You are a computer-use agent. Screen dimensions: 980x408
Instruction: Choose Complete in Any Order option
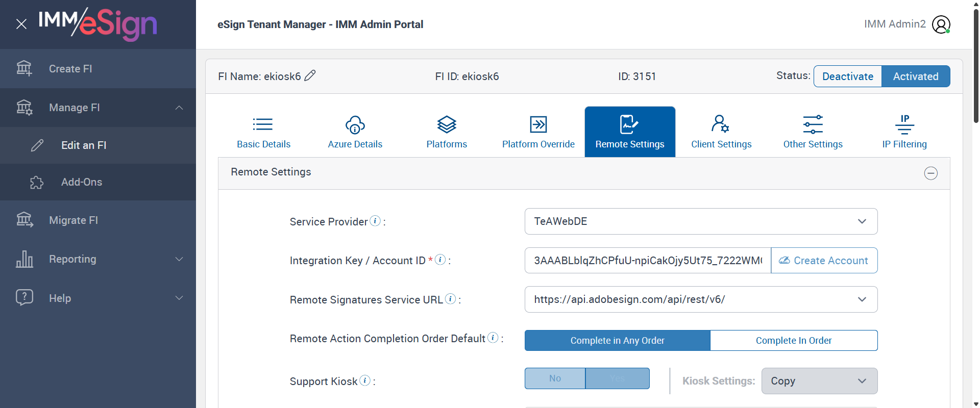pos(617,341)
